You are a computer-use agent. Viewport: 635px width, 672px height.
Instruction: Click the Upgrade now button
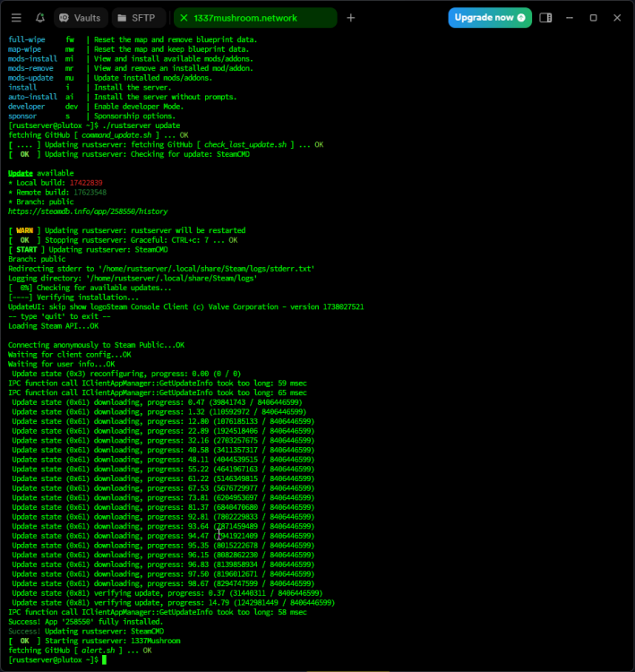coord(489,18)
